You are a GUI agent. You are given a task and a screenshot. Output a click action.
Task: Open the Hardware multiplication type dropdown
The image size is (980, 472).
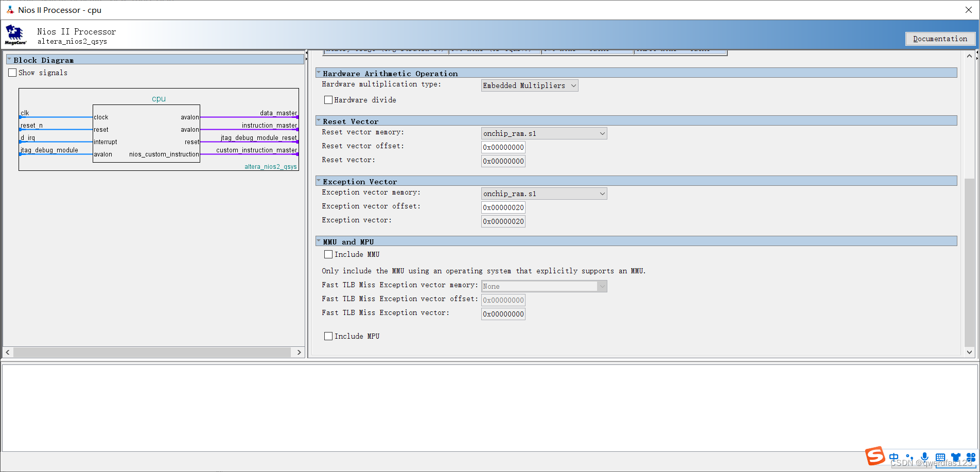tap(530, 85)
